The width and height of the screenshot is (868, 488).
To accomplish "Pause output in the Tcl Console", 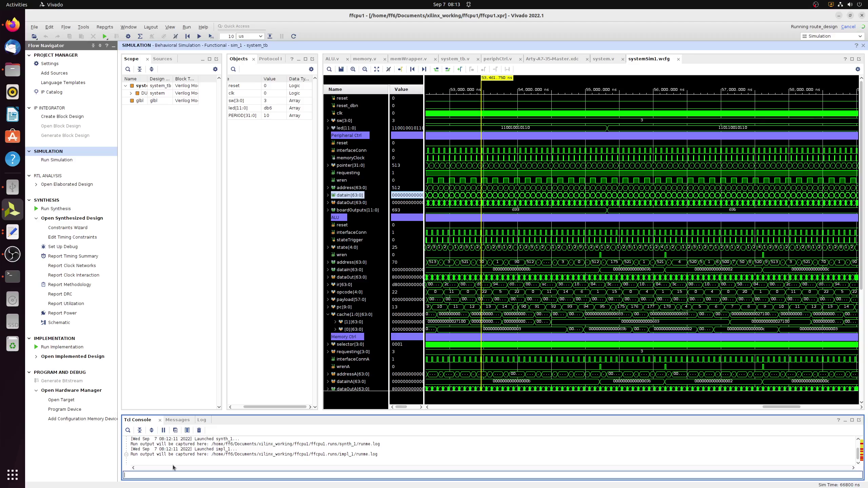I will (163, 430).
